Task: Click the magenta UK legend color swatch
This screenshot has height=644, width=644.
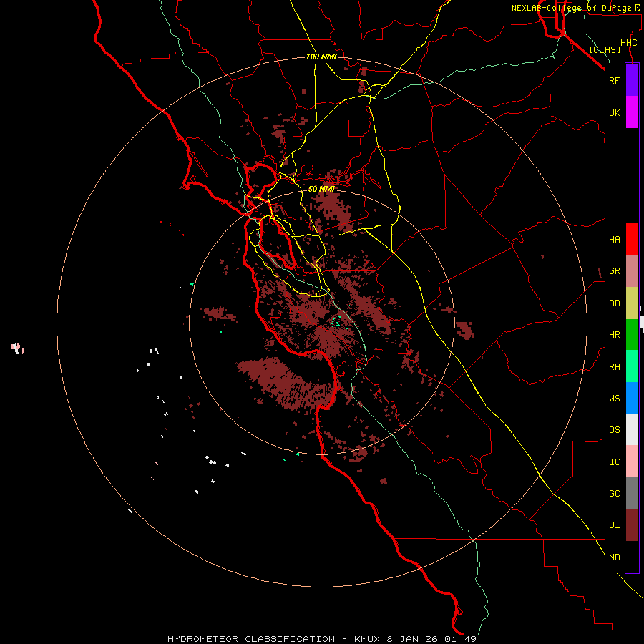Action: tap(632, 112)
